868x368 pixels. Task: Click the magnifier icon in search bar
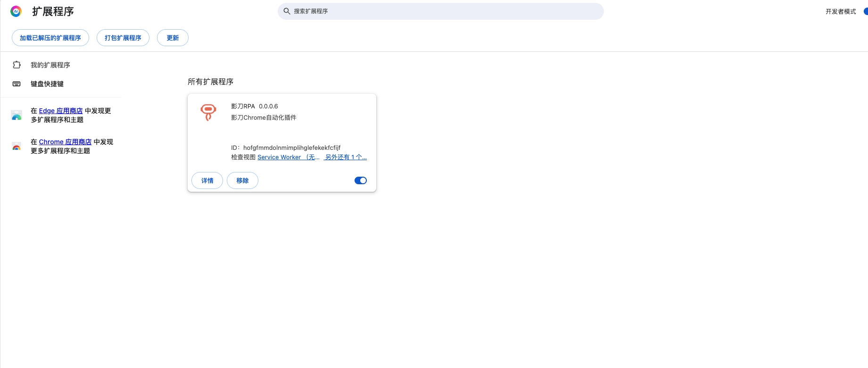287,11
